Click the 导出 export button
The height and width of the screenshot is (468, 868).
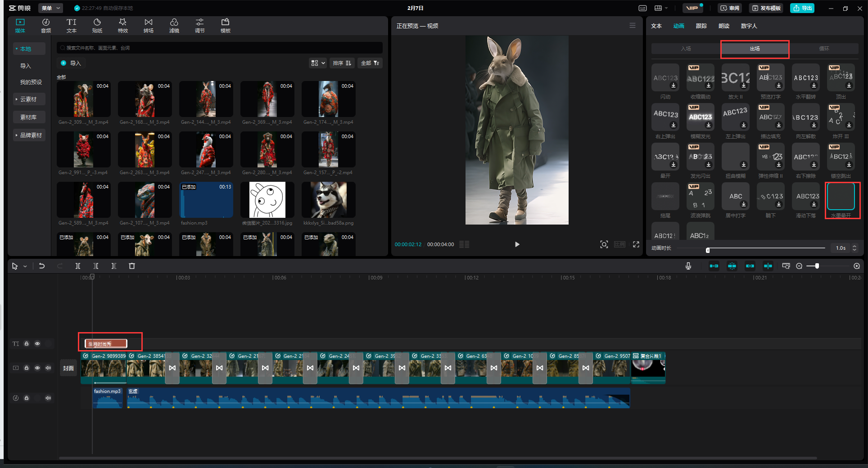coord(802,8)
